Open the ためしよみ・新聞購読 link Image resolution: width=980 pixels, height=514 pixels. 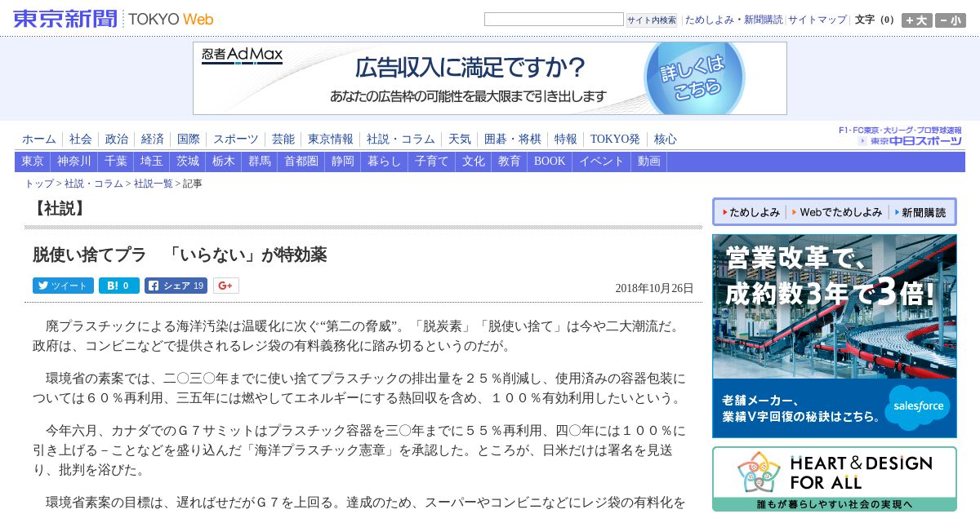[x=733, y=20]
